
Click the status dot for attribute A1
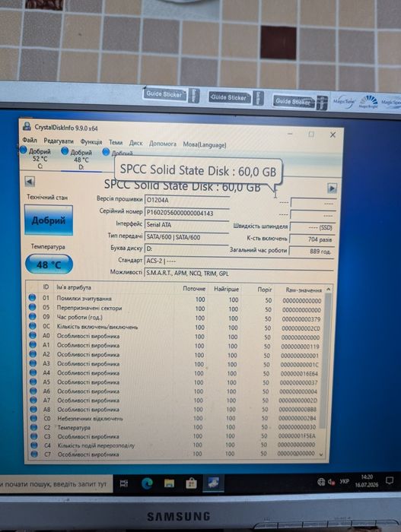pyautogui.click(x=33, y=344)
